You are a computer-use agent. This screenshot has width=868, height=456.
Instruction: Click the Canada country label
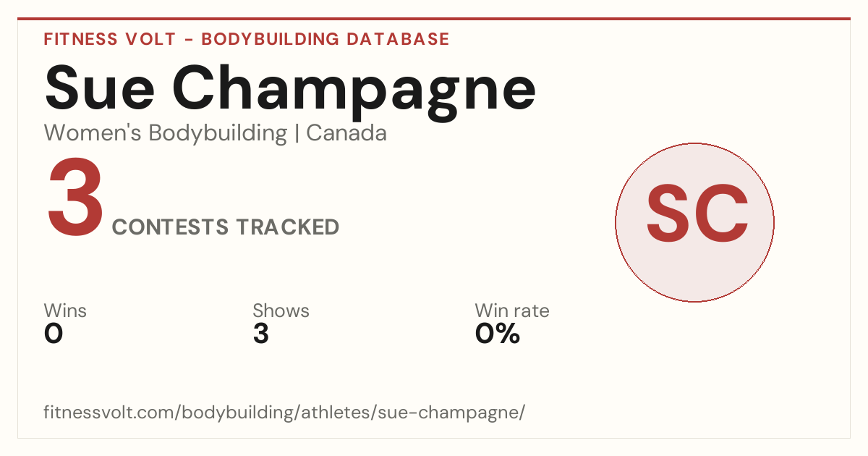346,133
